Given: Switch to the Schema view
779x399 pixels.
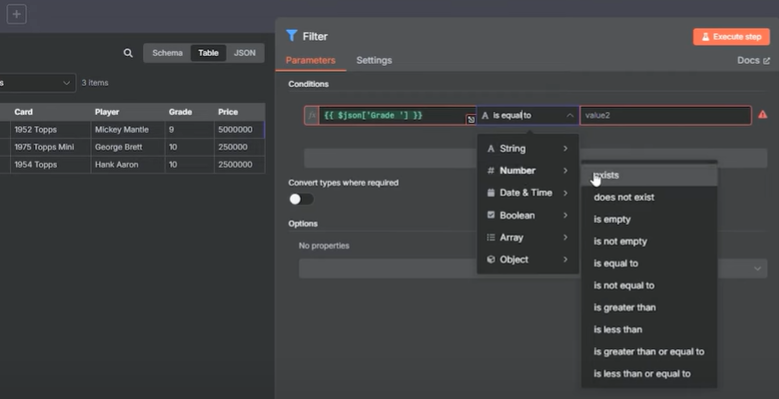Looking at the screenshot, I should point(167,53).
